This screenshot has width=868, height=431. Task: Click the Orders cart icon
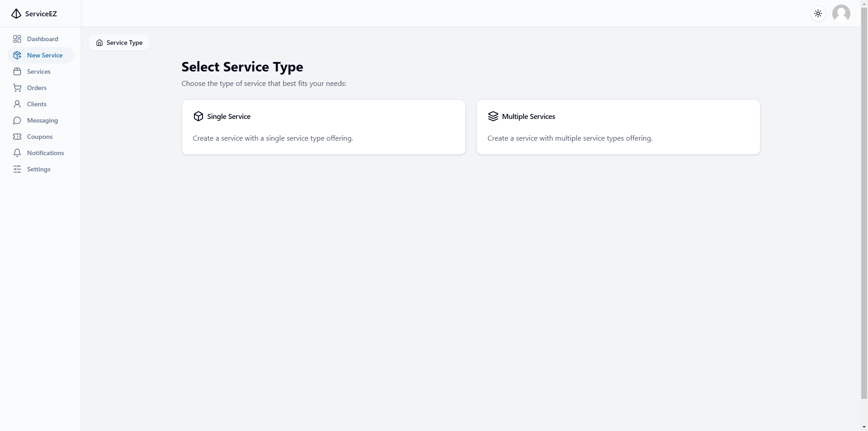pos(17,88)
